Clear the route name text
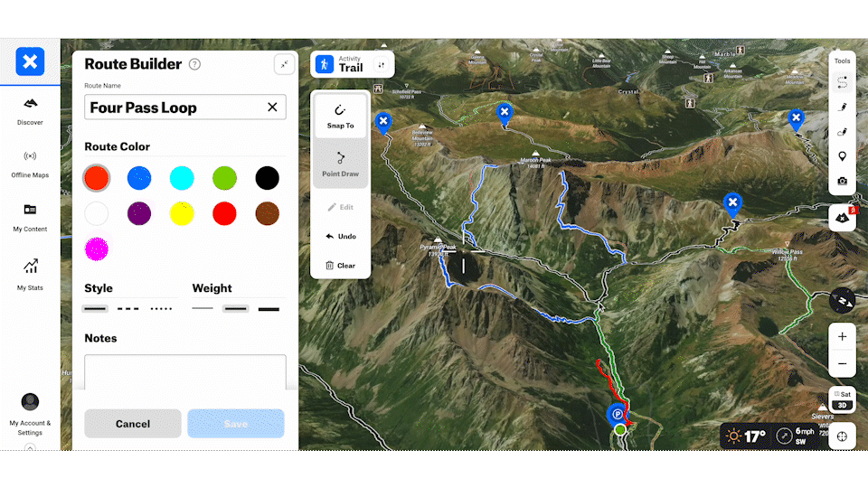Viewport: 868px width, 488px height. tap(272, 108)
